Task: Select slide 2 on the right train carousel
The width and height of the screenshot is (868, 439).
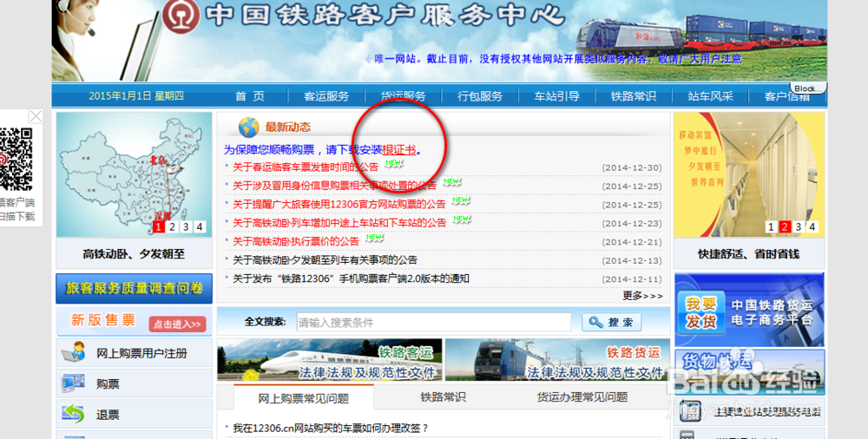Action: [x=785, y=226]
